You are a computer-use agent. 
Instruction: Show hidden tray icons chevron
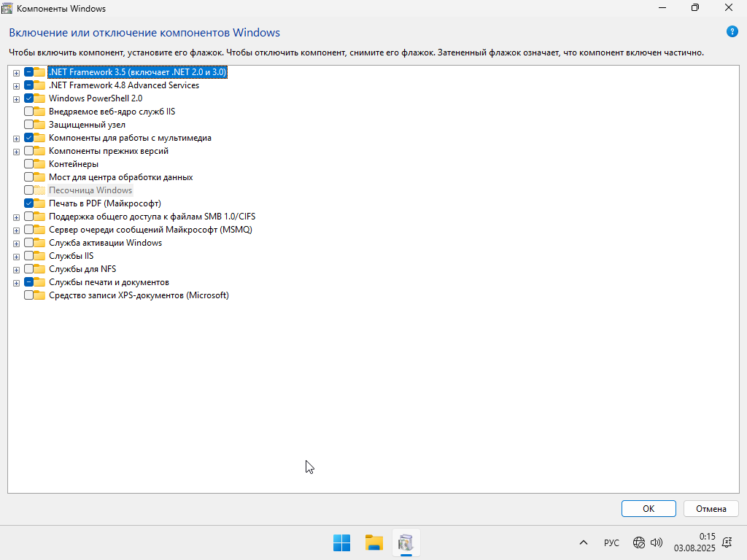[x=583, y=542]
